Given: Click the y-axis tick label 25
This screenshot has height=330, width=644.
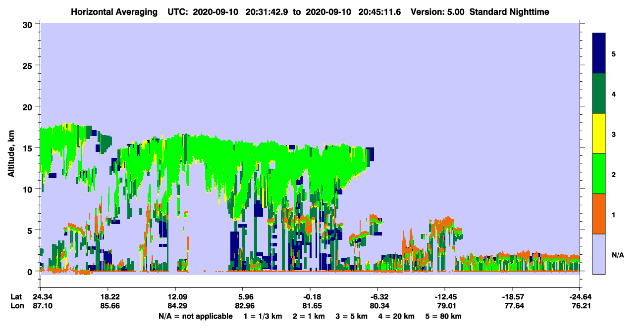Looking at the screenshot, I should point(29,65).
